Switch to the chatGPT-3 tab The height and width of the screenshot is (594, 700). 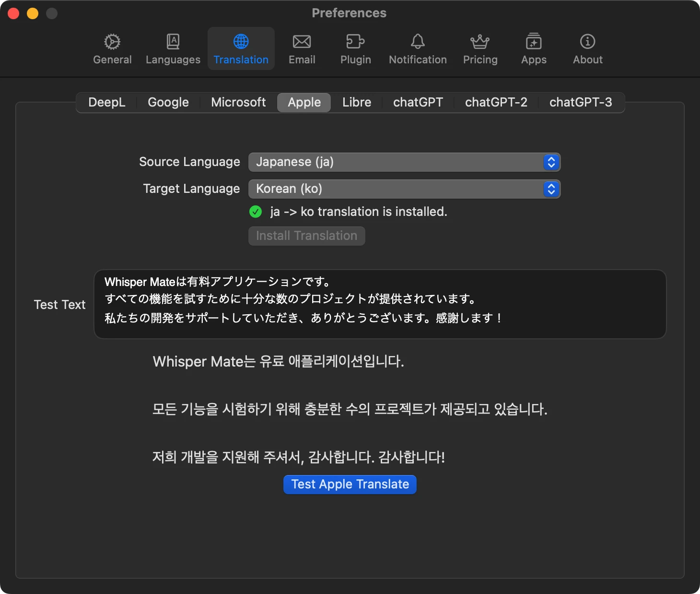581,103
